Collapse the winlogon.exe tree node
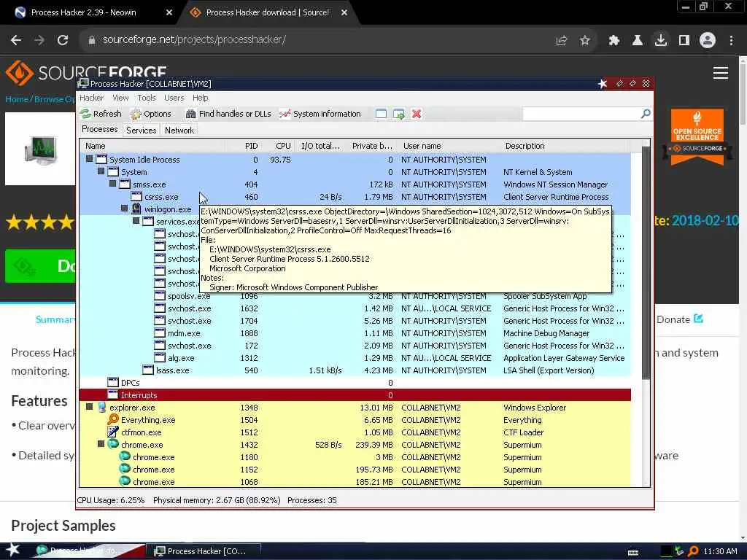 (124, 209)
